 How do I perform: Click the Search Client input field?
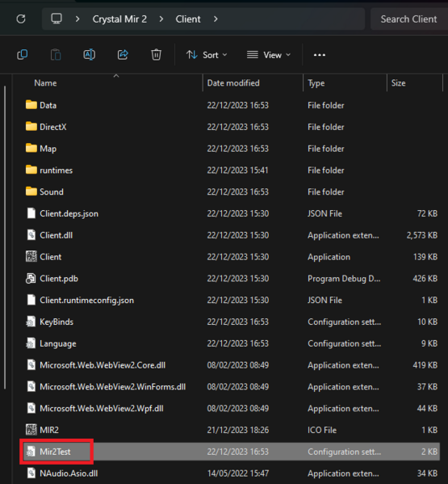pyautogui.click(x=408, y=19)
